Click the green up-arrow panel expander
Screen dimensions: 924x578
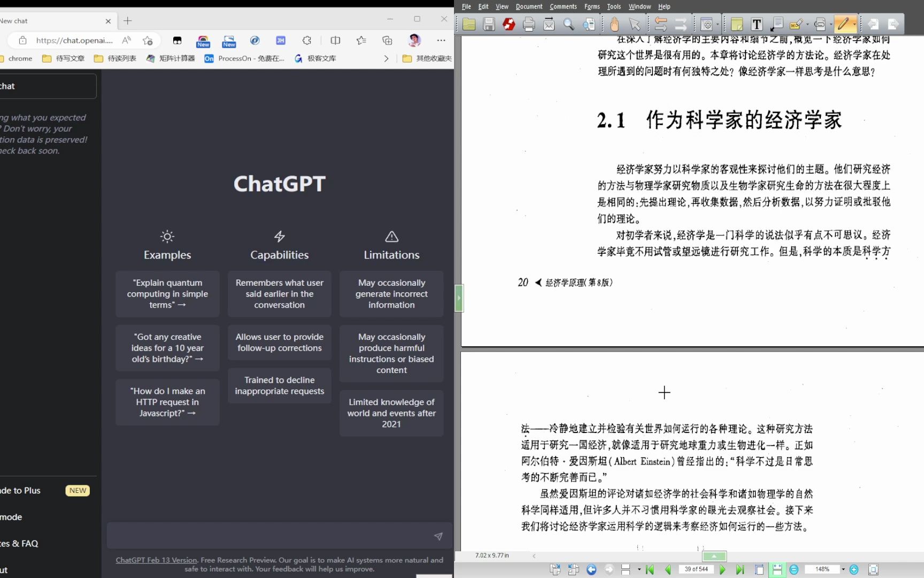(x=714, y=556)
